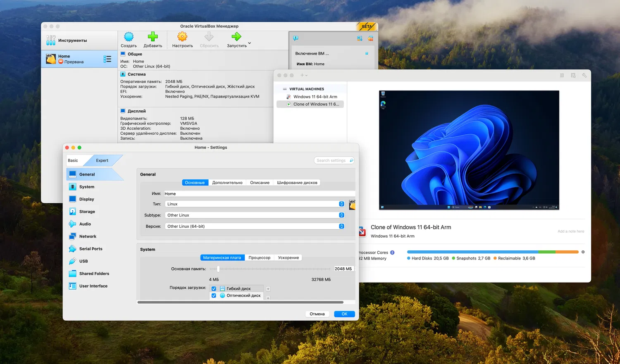Collapse Общие section in VirtualBox details
Viewport: 620px width, 364px height.
click(x=123, y=54)
